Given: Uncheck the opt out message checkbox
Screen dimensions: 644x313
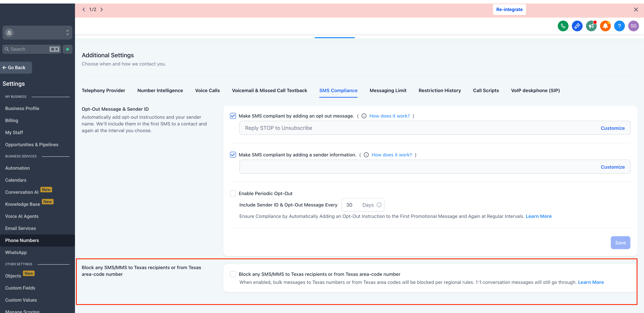Looking at the screenshot, I should [233, 116].
